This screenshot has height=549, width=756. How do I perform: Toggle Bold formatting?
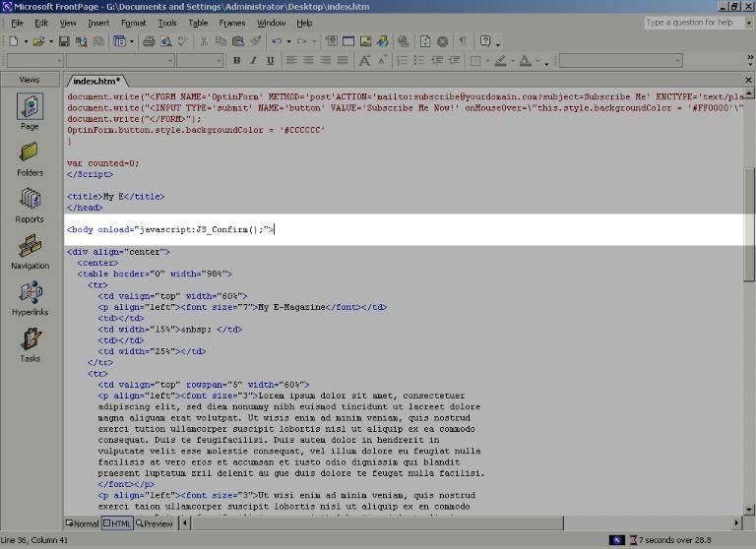point(236,61)
